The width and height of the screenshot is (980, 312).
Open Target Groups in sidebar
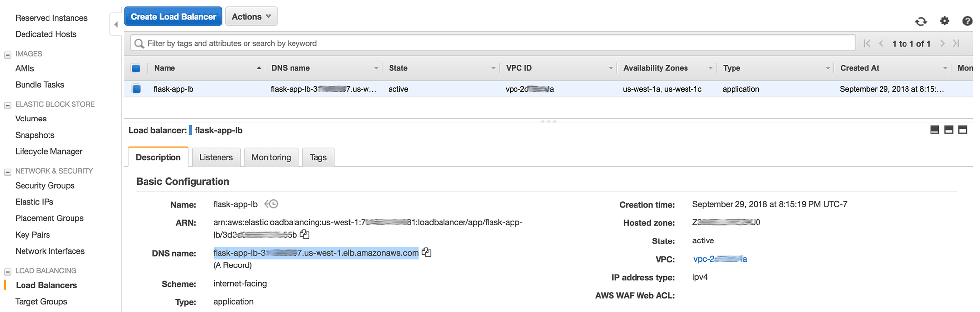[41, 302]
